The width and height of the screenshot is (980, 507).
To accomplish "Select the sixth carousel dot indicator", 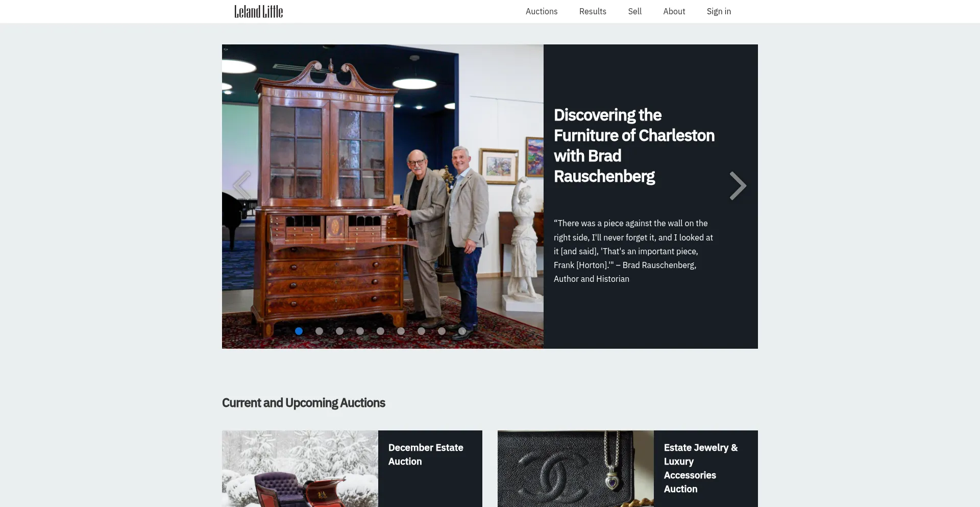I will [401, 331].
